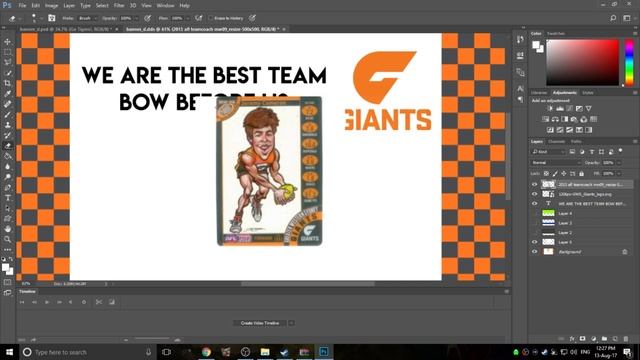Select the Brush tool
Viewport: 640px width, 360px height.
[x=7, y=115]
